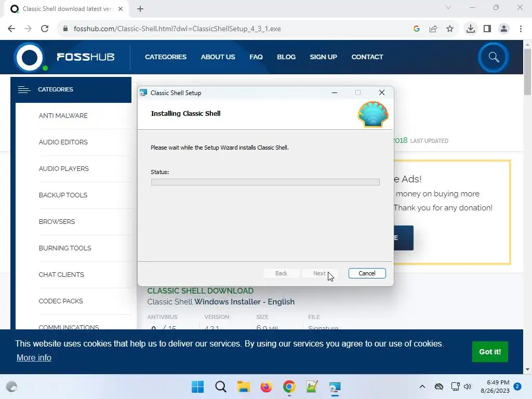This screenshot has width=532, height=399.
Task: Open File Explorer from taskbar
Action: [243, 387]
